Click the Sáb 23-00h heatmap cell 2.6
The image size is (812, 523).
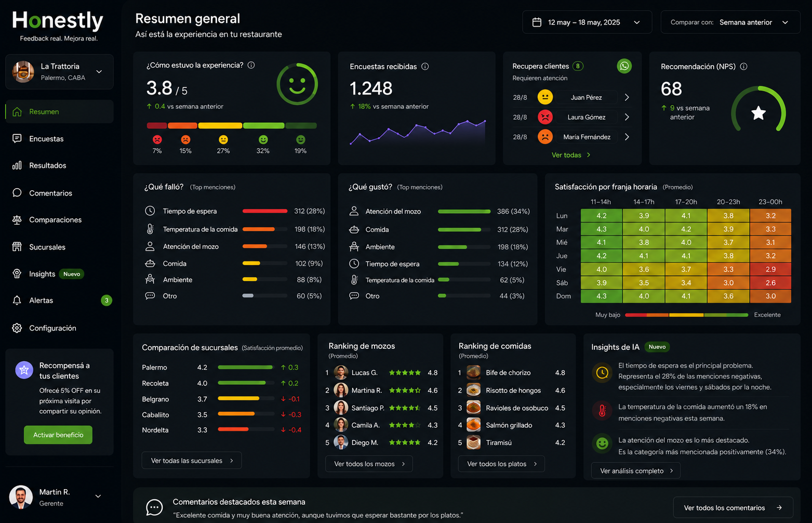click(770, 283)
